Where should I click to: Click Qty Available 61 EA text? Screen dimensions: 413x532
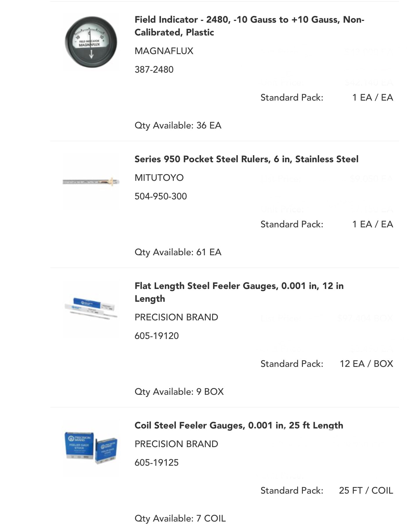178,252
